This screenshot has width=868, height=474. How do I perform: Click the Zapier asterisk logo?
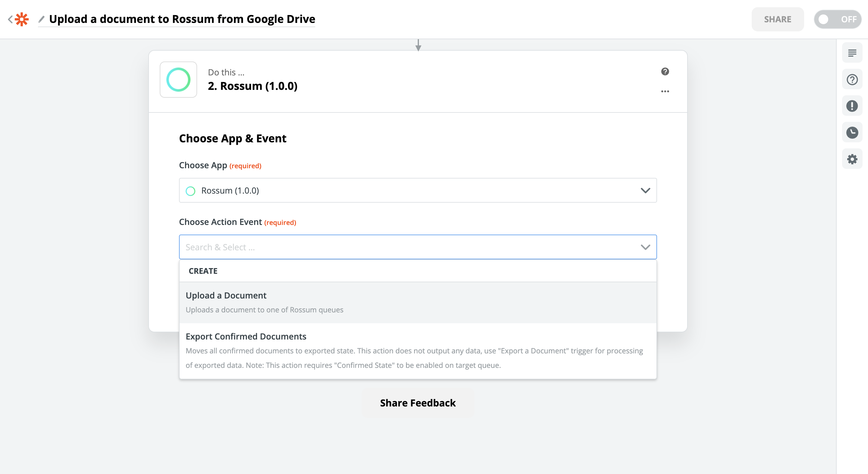pyautogui.click(x=22, y=19)
